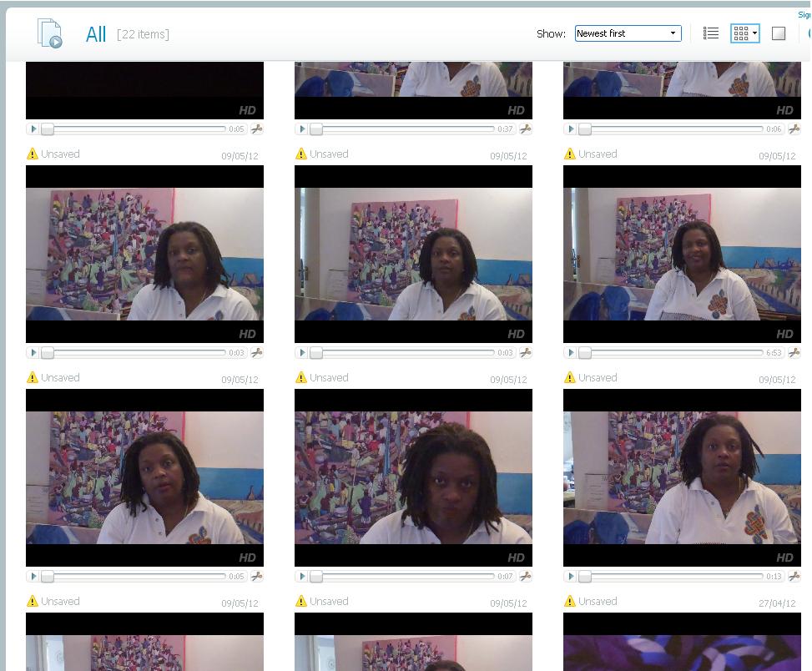Open the 0:13 video thumbnail
812x671 pixels.
coord(682,477)
